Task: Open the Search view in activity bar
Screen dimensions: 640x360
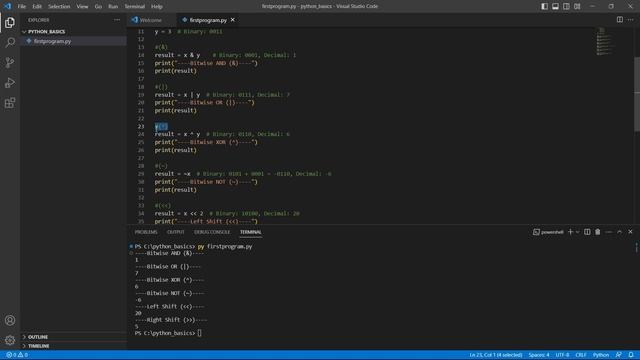Action: coord(10,42)
